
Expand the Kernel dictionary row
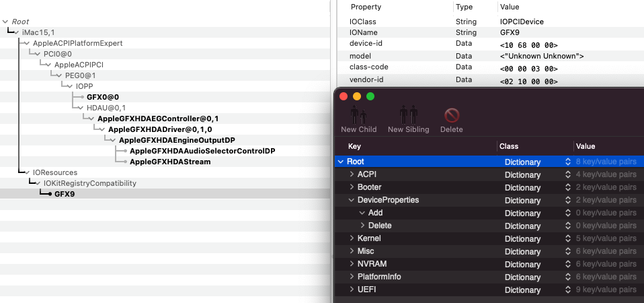[x=352, y=238]
